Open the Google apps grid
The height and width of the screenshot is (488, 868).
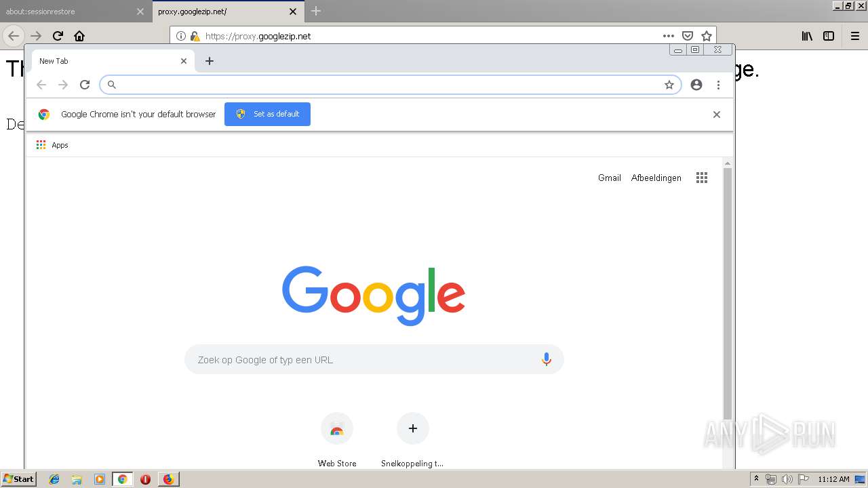[702, 178]
